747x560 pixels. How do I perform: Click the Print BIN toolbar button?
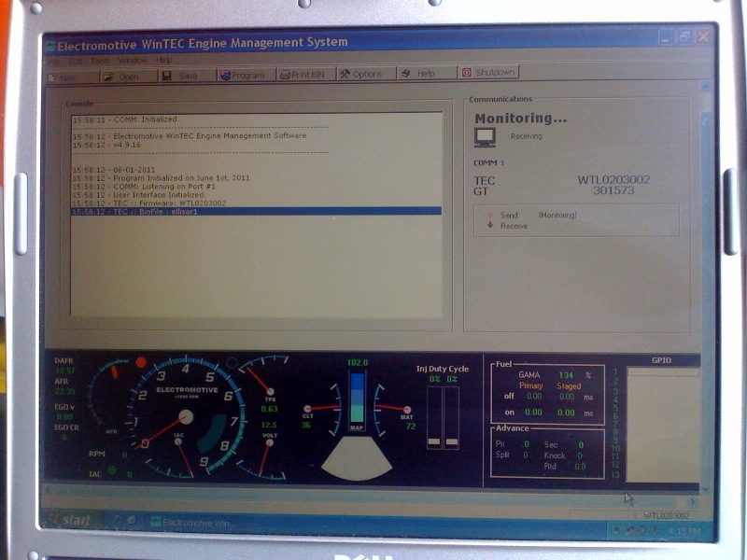[306, 75]
